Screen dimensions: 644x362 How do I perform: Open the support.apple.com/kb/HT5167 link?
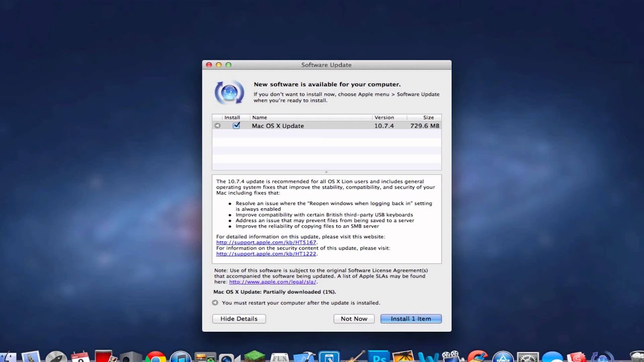266,242
